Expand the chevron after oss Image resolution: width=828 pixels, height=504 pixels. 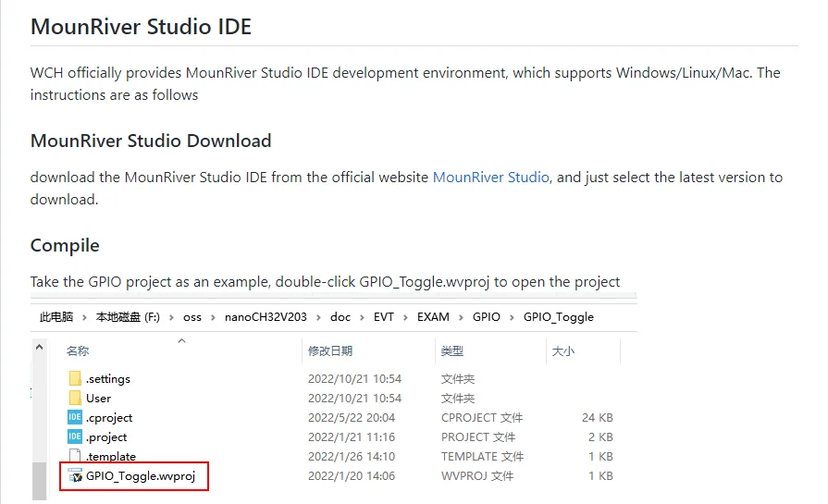213,317
